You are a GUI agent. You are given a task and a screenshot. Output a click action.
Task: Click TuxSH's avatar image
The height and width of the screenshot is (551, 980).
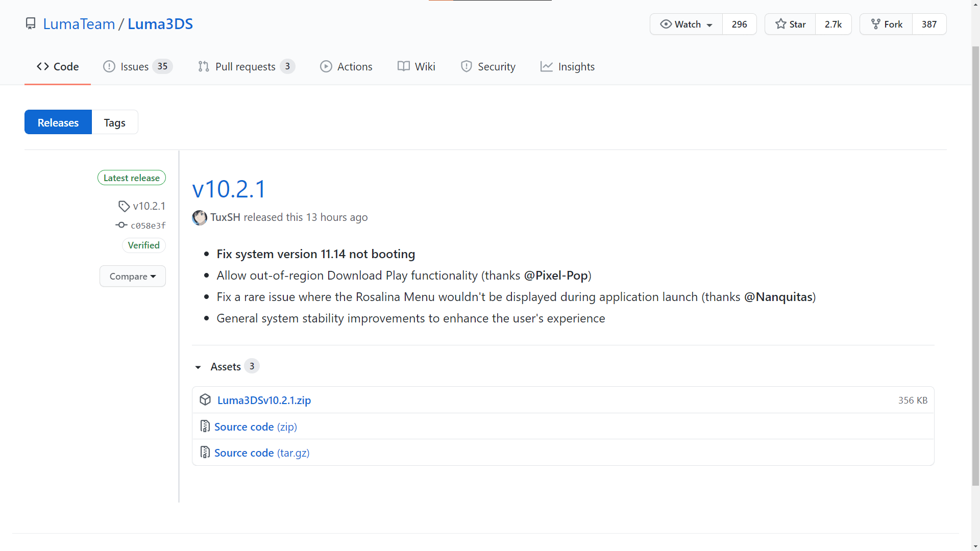tap(200, 217)
